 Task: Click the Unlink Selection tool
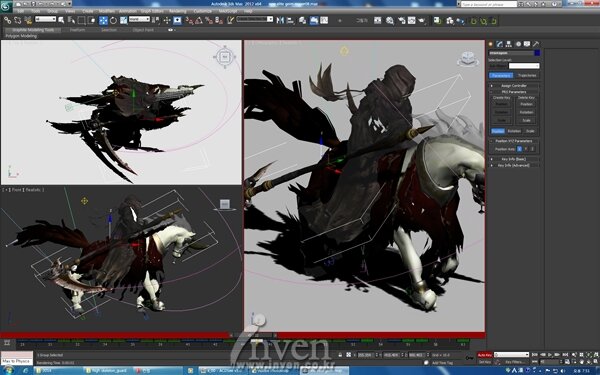click(x=18, y=20)
